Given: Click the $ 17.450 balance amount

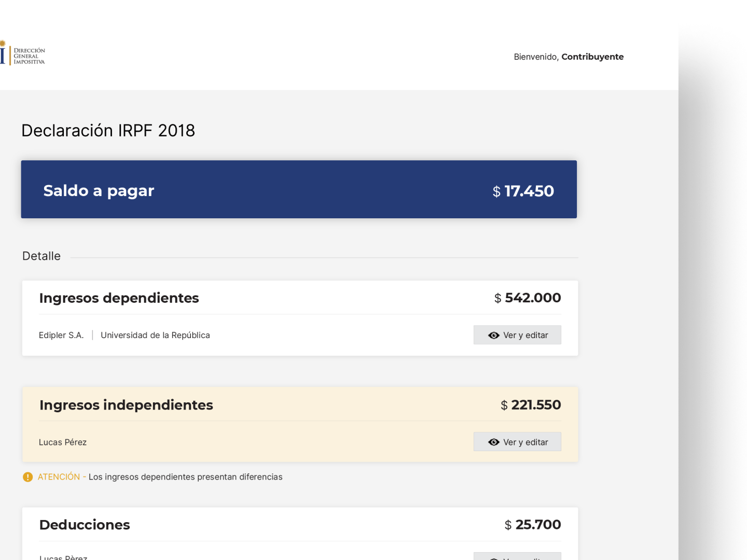Looking at the screenshot, I should [x=523, y=191].
